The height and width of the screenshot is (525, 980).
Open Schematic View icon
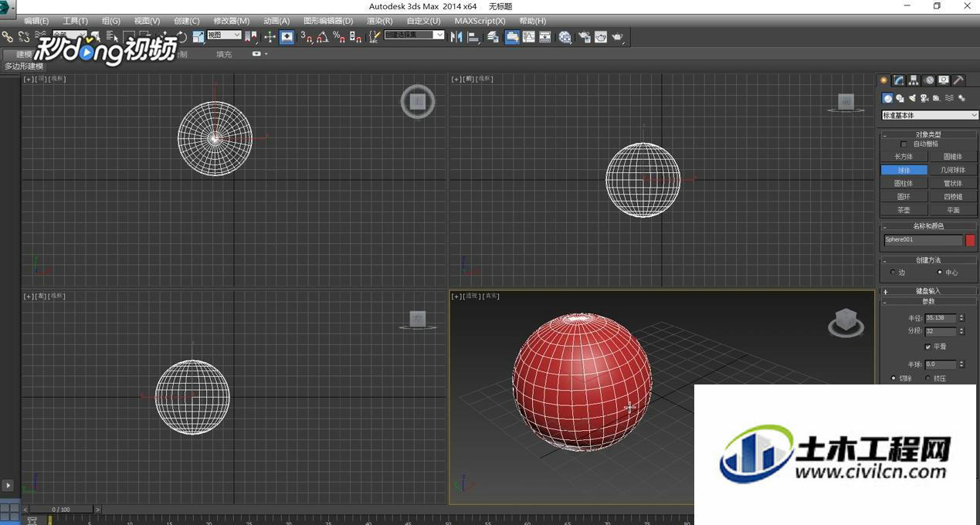(x=545, y=36)
